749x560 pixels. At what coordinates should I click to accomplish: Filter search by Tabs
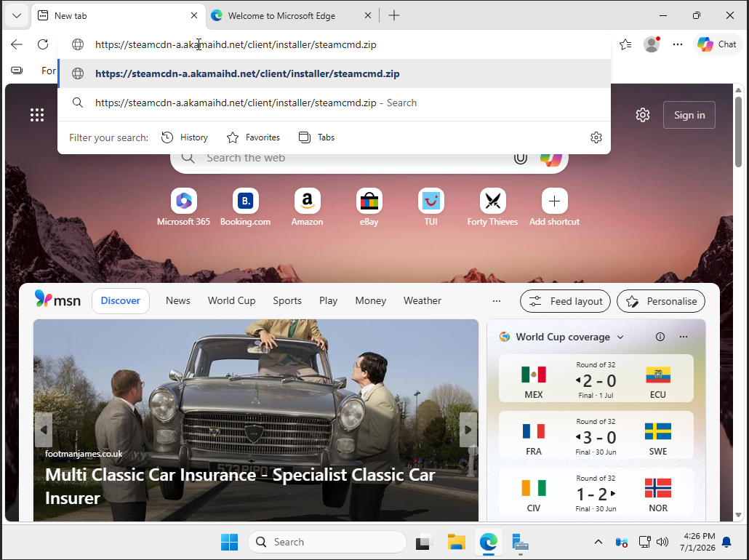coord(316,137)
